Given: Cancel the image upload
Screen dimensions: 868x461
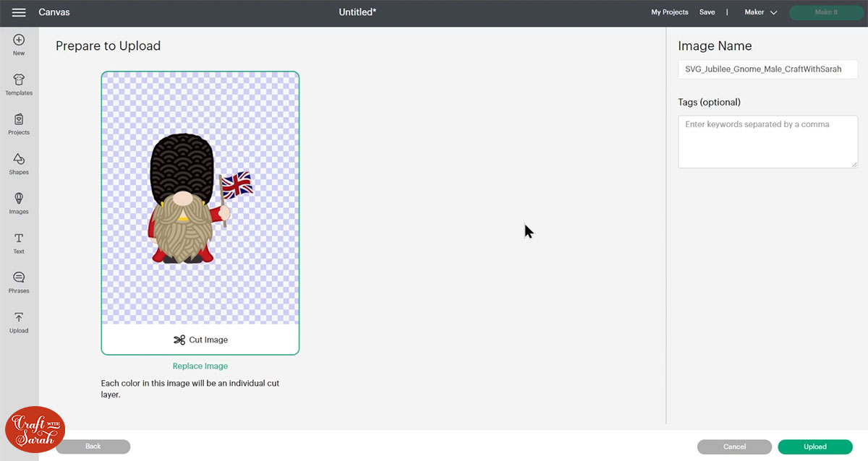Looking at the screenshot, I should pyautogui.click(x=734, y=447).
